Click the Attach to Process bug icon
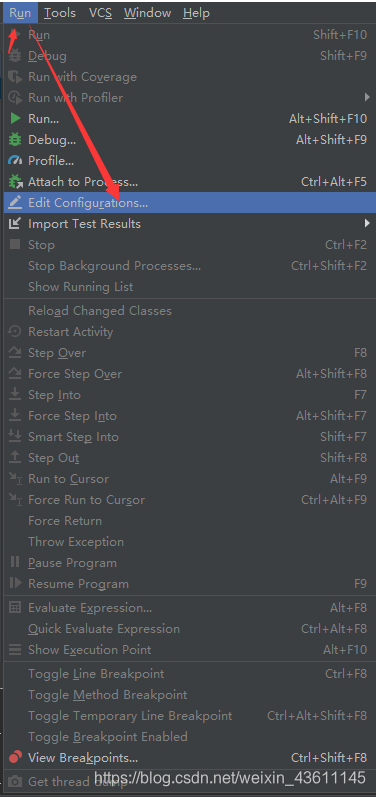 [x=15, y=181]
